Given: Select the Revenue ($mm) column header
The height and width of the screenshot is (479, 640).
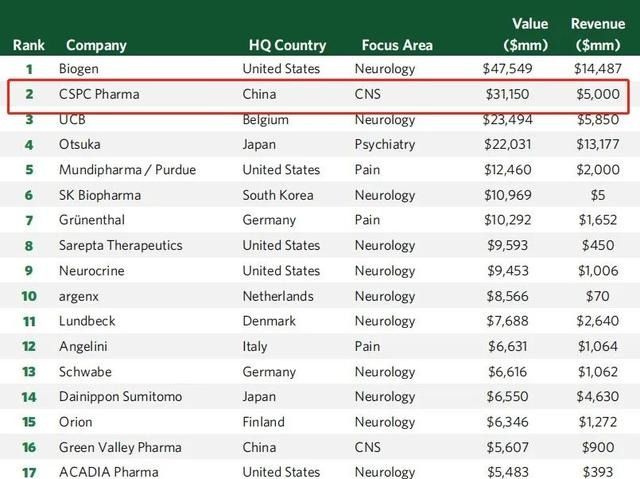Looking at the screenshot, I should 597,34.
